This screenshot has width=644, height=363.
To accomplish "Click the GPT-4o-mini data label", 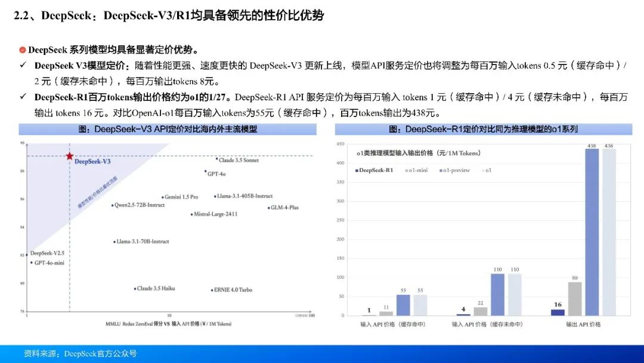I will [49, 263].
